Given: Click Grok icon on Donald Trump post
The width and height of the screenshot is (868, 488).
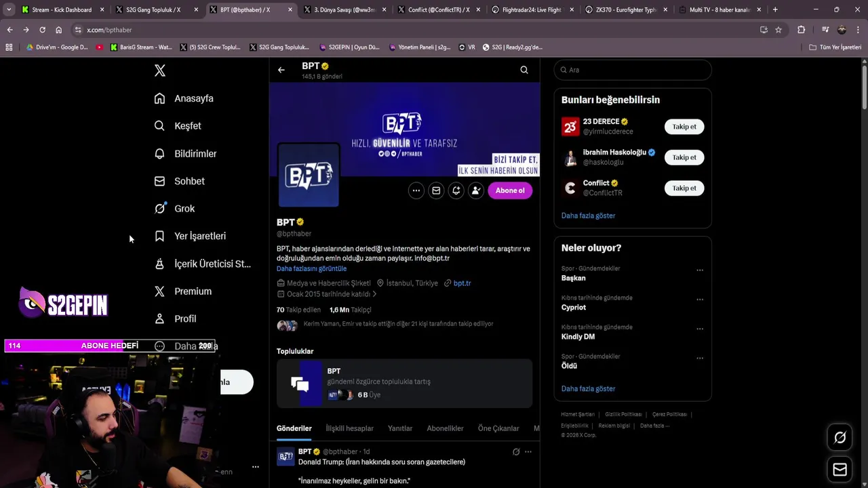Looking at the screenshot, I should click(516, 451).
